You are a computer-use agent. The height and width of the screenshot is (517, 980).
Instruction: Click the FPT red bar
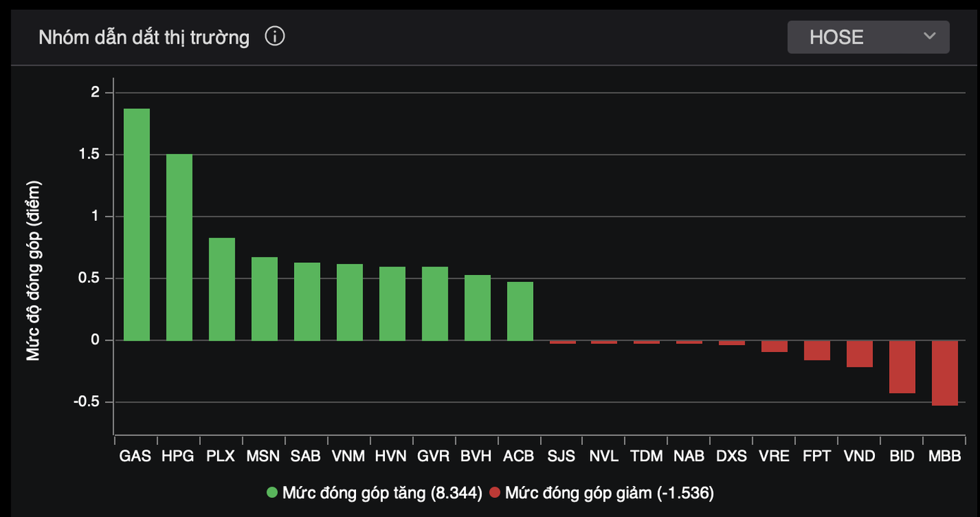(816, 351)
